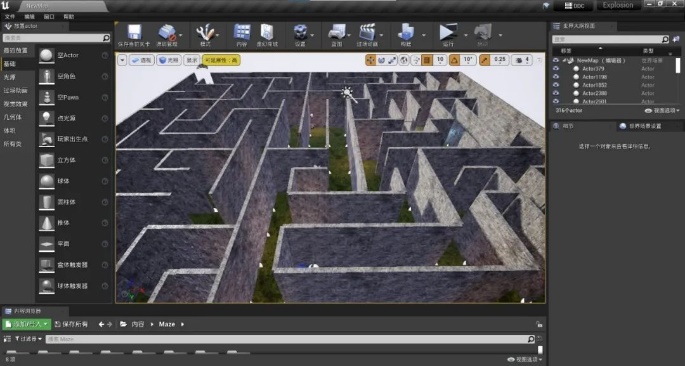Toggle visibility eye of Actor379
Viewport: 685px width, 366px height.
pyautogui.click(x=556, y=69)
